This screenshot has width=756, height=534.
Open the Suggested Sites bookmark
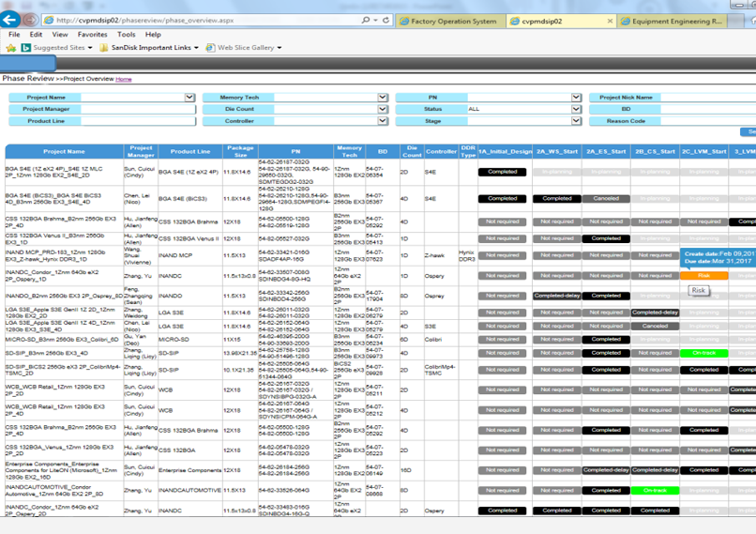56,48
